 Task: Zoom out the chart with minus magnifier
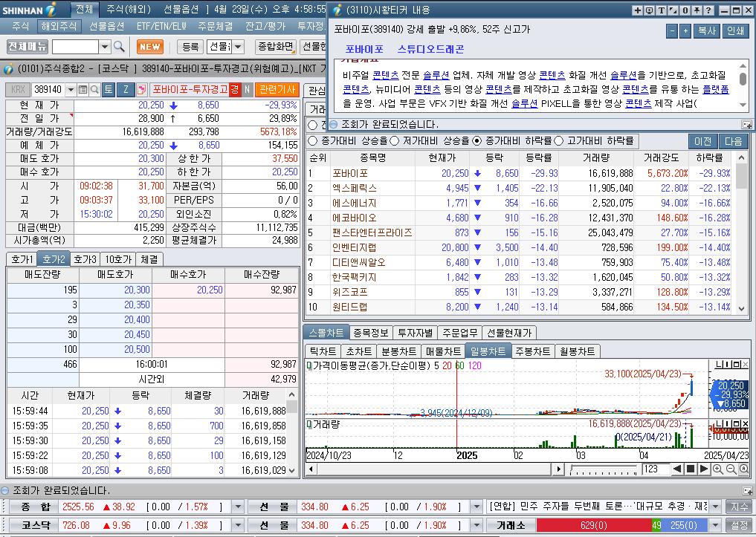731,469
